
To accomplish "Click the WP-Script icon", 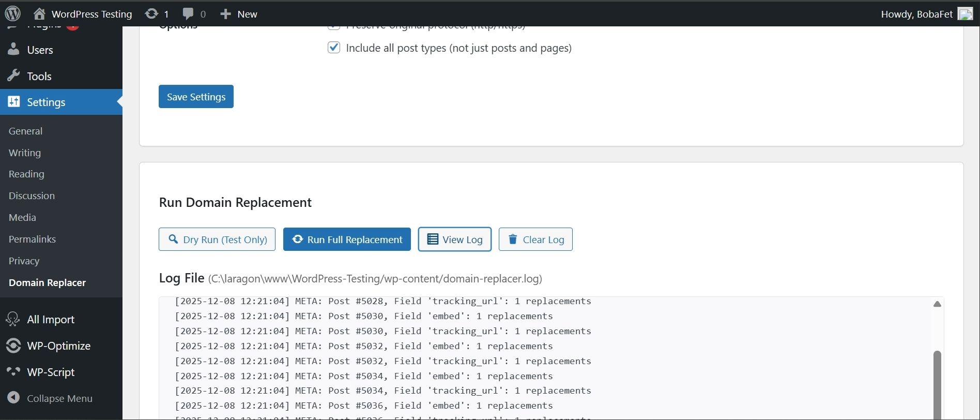I will (13, 372).
